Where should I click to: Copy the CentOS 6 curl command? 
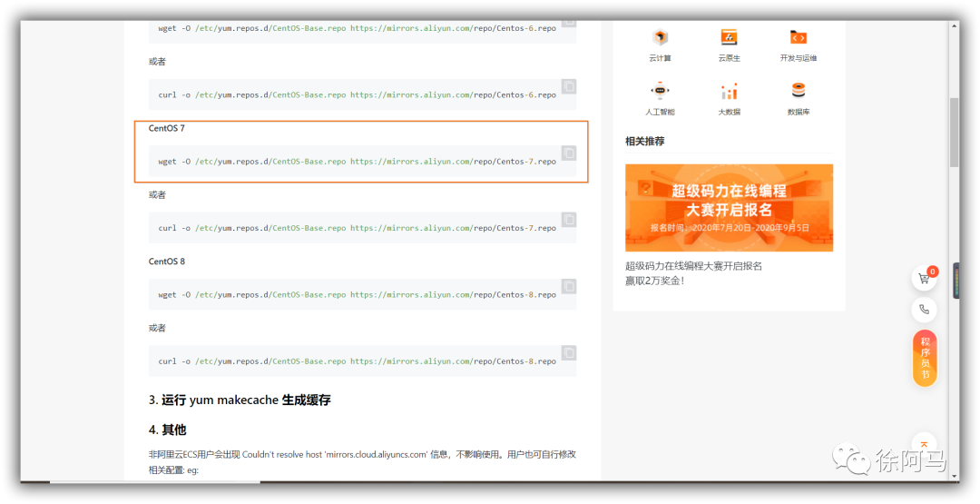click(568, 86)
